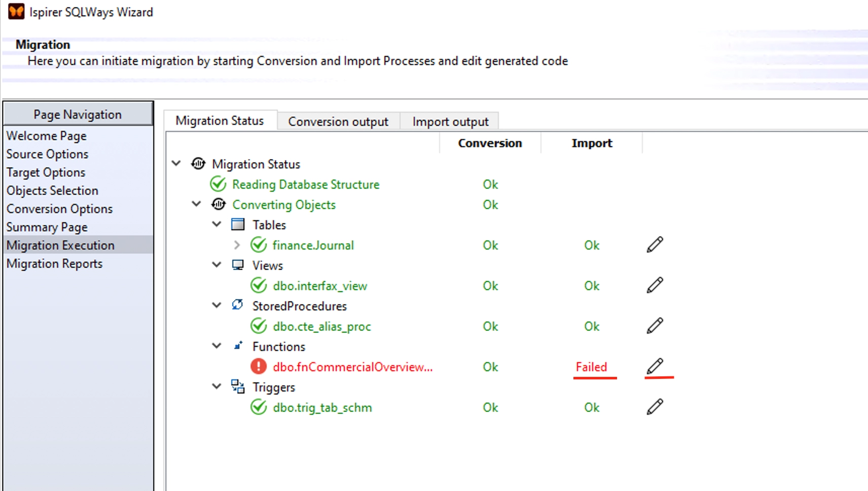The image size is (868, 491).
Task: Click the Failed import status text
Action: (591, 367)
